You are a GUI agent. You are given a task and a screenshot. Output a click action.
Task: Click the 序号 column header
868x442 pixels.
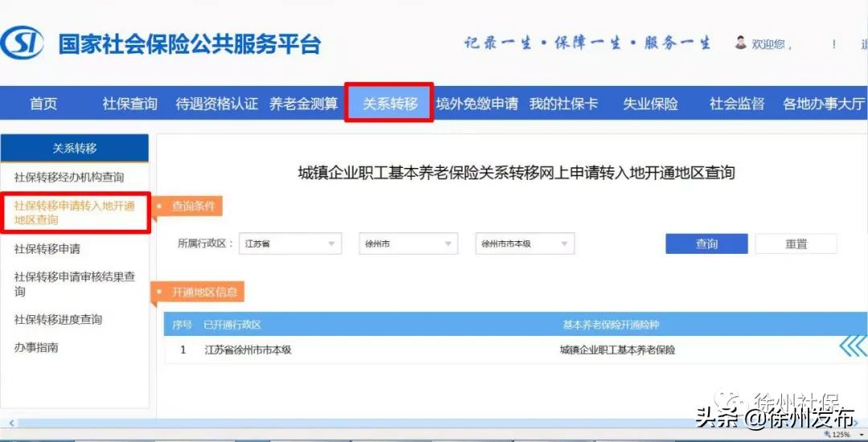coord(182,325)
